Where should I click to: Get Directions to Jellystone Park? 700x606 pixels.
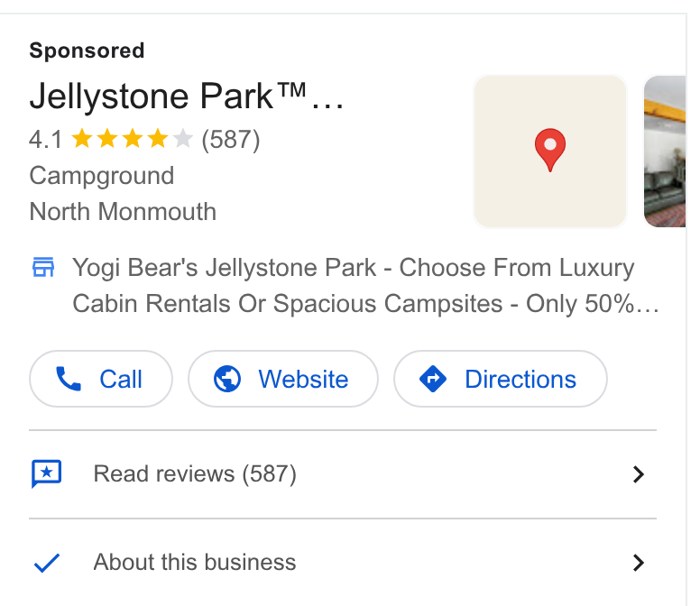click(501, 379)
